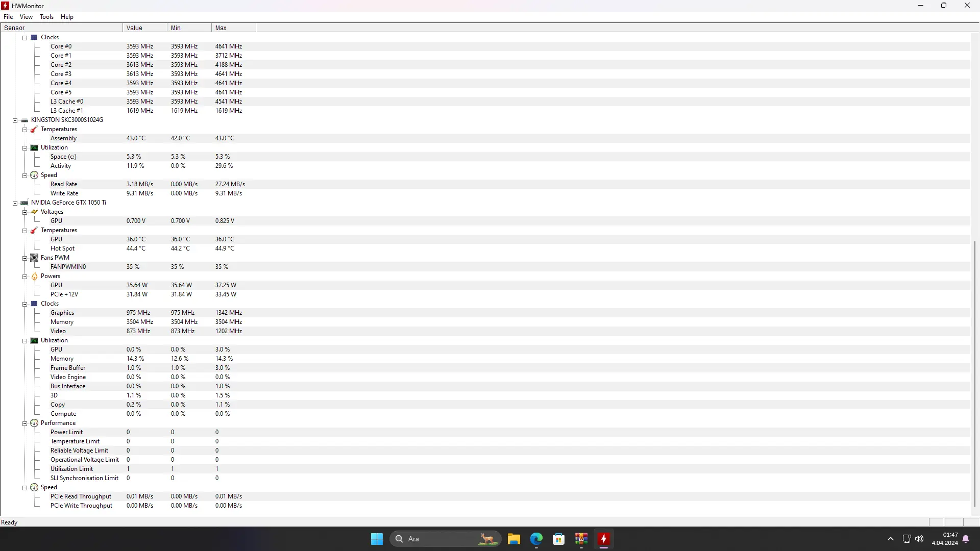Open Microsoft Store from the taskbar
Viewport: 980px width, 551px height.
[559, 539]
